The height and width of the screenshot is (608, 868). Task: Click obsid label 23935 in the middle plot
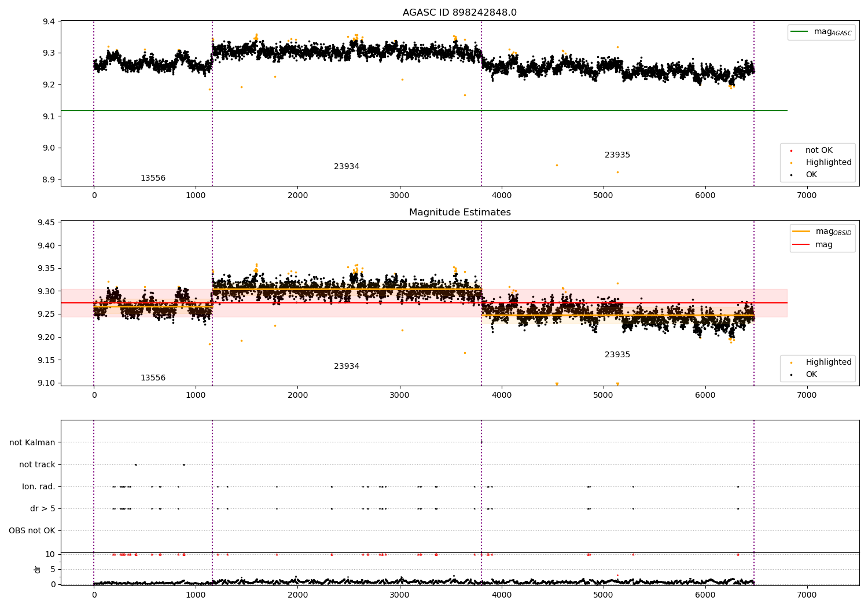617,355
